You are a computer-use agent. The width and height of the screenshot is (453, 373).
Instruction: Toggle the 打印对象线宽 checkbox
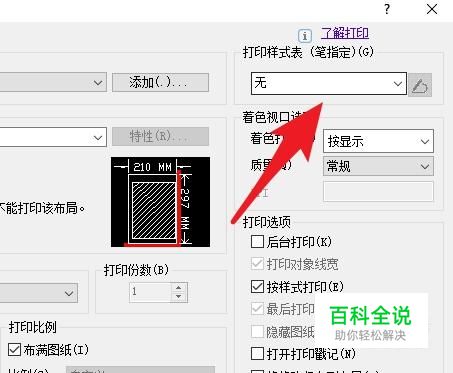point(257,264)
